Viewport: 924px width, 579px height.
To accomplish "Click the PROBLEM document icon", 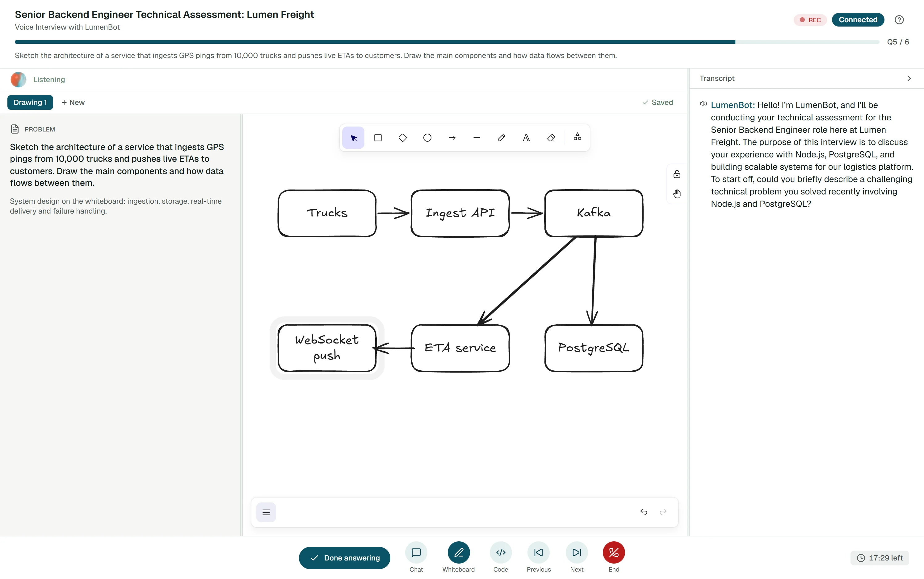I will coord(15,129).
